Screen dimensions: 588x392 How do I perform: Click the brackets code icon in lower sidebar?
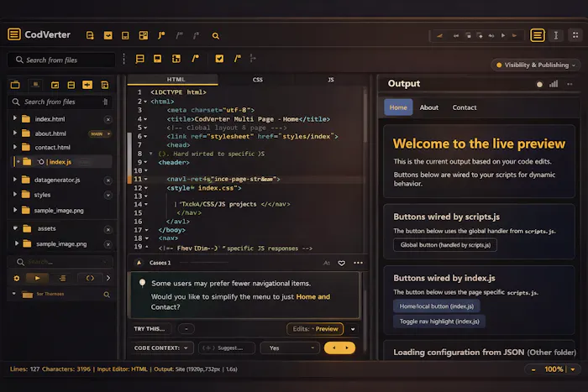pos(90,278)
